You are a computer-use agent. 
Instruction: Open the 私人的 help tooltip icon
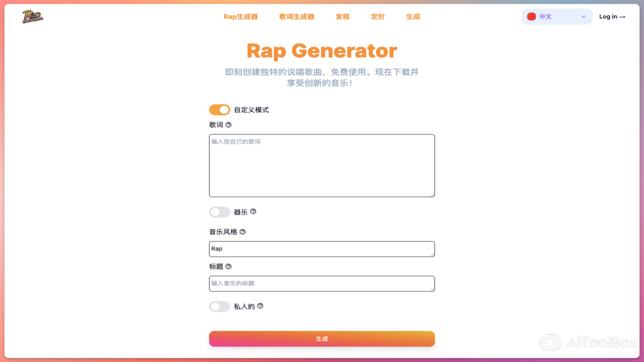point(260,305)
